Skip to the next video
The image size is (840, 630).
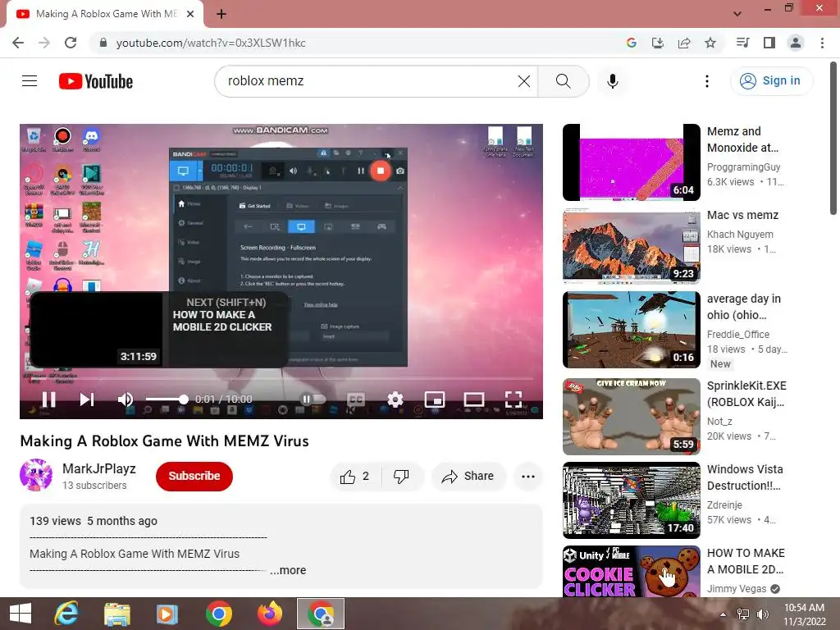click(x=87, y=399)
